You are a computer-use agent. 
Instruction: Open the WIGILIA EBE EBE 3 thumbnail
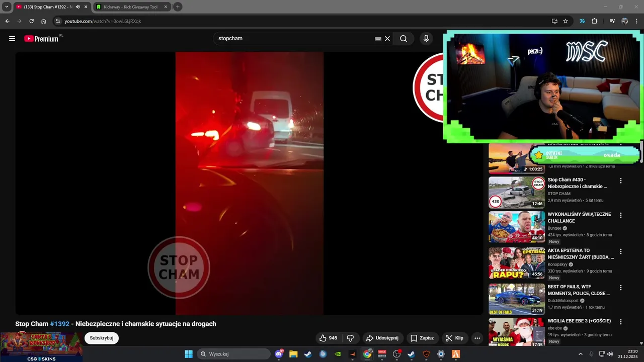(x=517, y=332)
